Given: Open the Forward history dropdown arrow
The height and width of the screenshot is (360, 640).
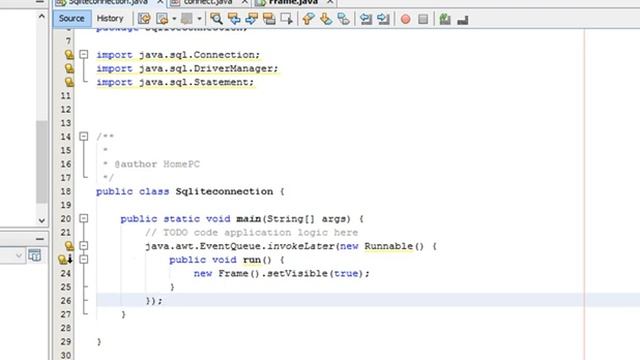Looking at the screenshot, I should tap(199, 19).
